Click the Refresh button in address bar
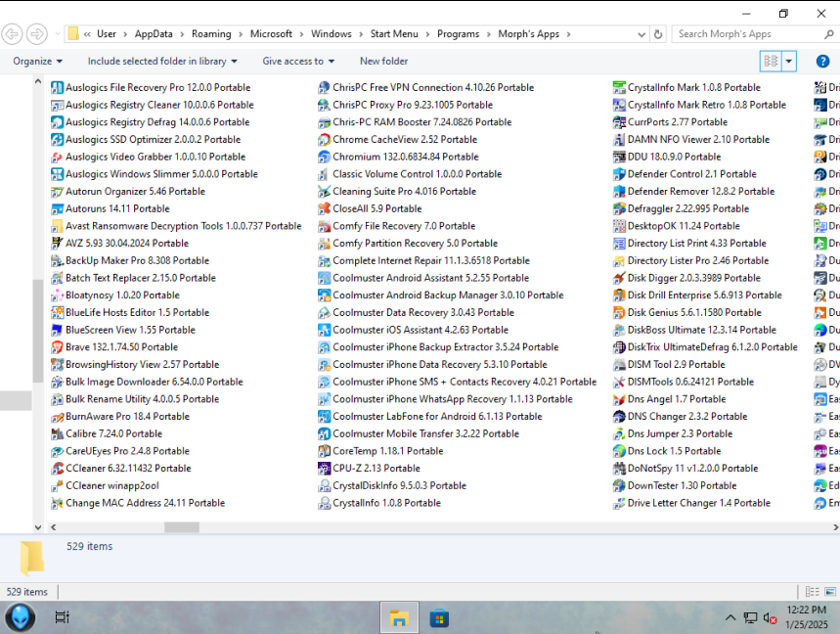This screenshot has width=840, height=634. point(658,34)
